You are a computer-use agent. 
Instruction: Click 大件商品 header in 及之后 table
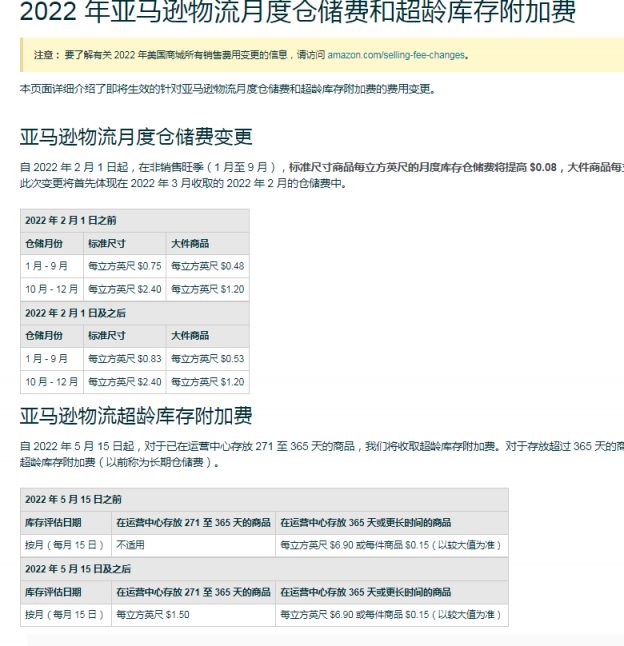208,336
